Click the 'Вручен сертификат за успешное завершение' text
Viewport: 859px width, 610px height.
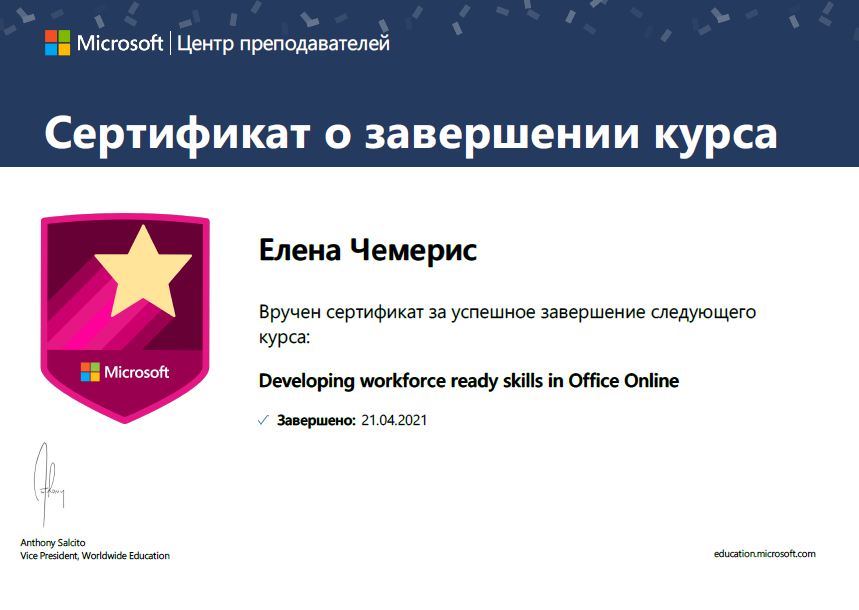(452, 312)
